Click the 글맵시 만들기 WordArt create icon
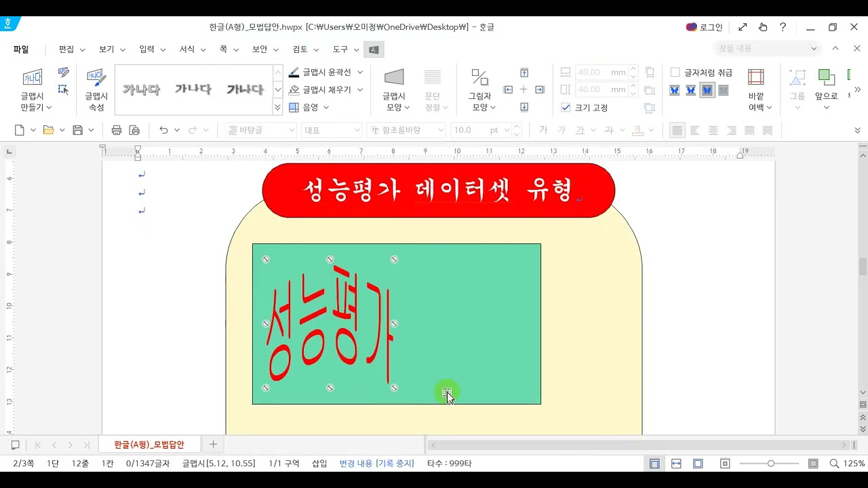This screenshot has height=488, width=868. coord(32,77)
